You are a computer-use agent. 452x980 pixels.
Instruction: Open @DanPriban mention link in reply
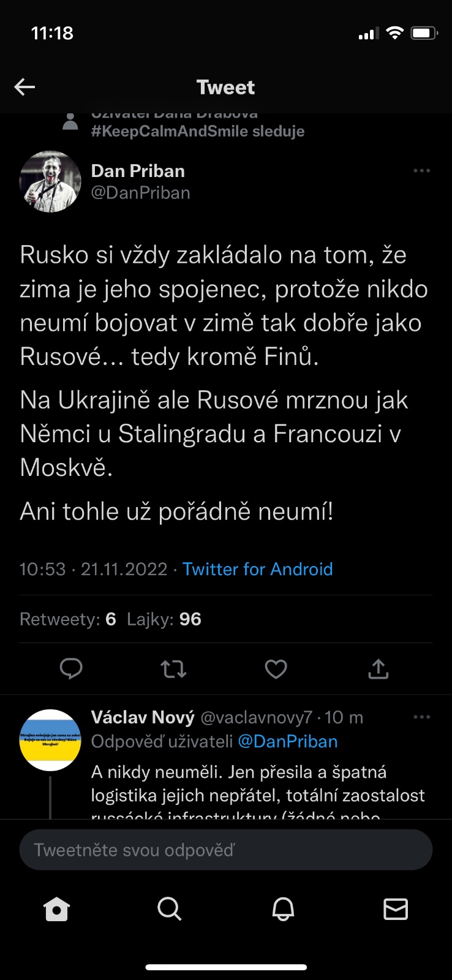(x=287, y=741)
